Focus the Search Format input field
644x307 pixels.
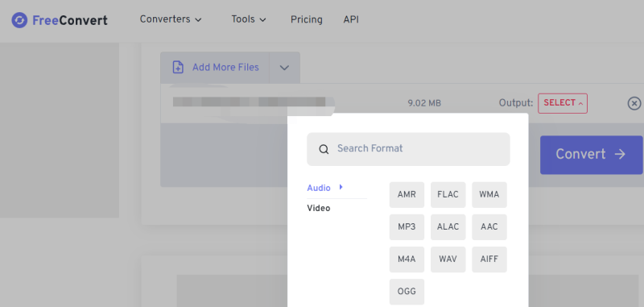(408, 149)
